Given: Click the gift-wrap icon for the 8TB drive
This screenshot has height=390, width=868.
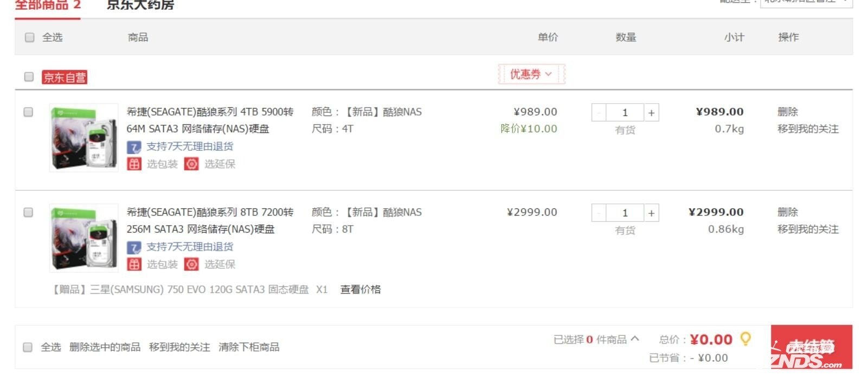Looking at the screenshot, I should (134, 264).
